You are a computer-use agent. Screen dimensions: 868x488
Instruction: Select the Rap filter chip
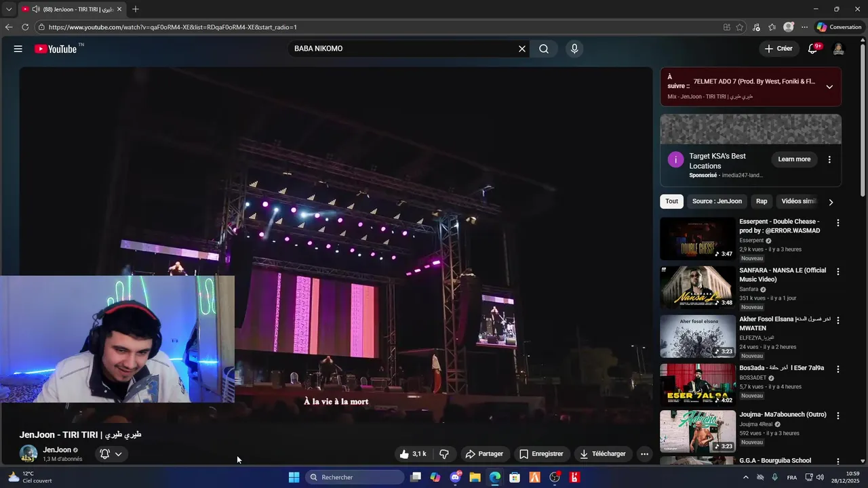click(762, 201)
